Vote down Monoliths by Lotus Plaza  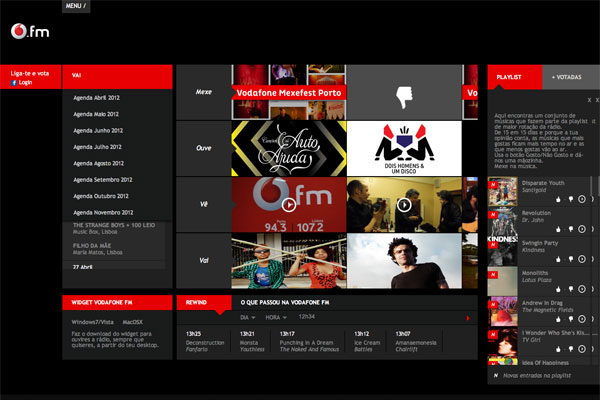tap(571, 289)
